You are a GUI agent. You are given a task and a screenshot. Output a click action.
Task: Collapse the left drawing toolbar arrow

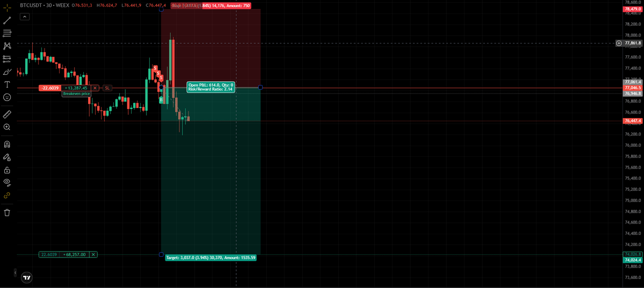pos(15,272)
